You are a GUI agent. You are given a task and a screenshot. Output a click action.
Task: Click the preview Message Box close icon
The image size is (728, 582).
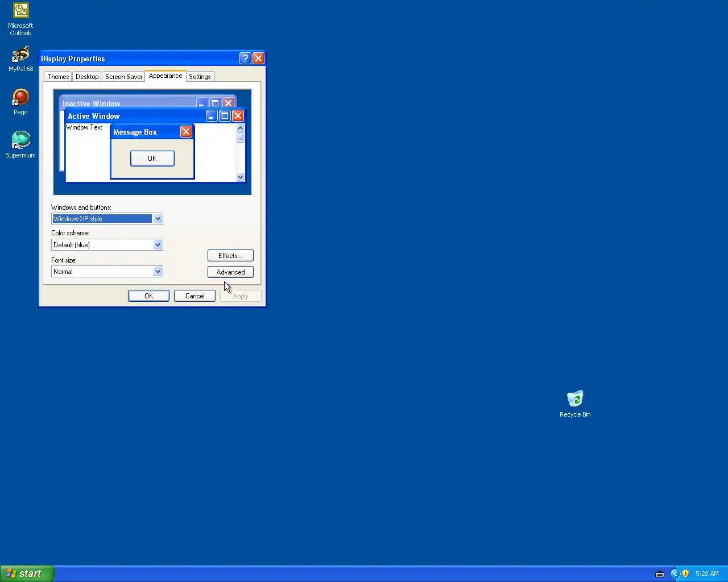pyautogui.click(x=186, y=132)
